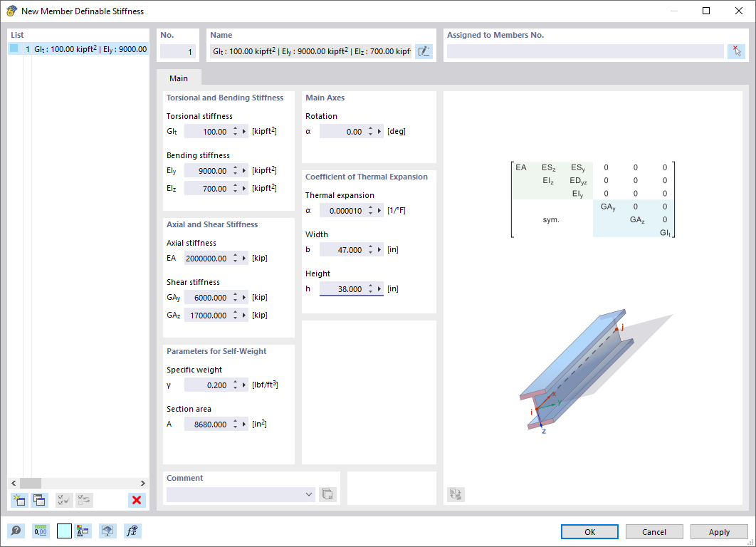Confirm settings with OK
Screen dimensions: 756x547
(x=589, y=531)
